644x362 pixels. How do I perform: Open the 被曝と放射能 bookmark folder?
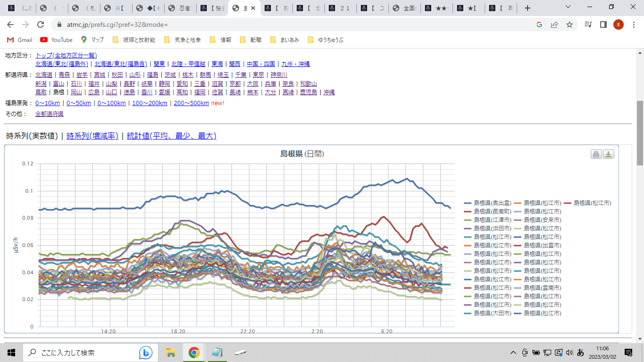134,40
